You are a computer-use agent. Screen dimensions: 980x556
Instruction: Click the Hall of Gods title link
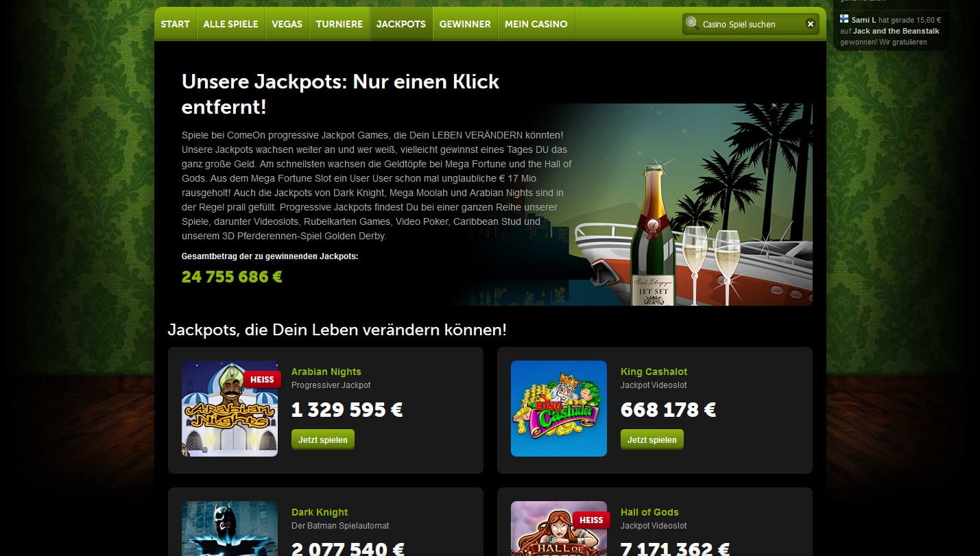[649, 512]
